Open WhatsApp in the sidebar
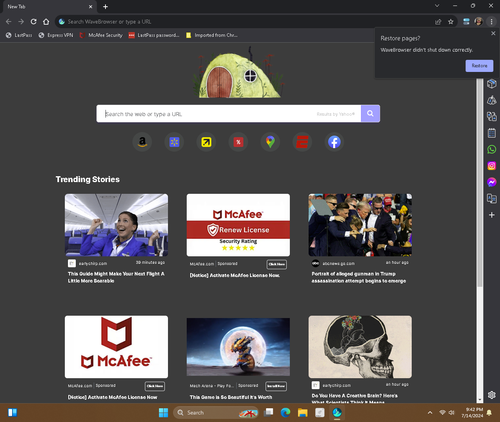 tap(492, 149)
